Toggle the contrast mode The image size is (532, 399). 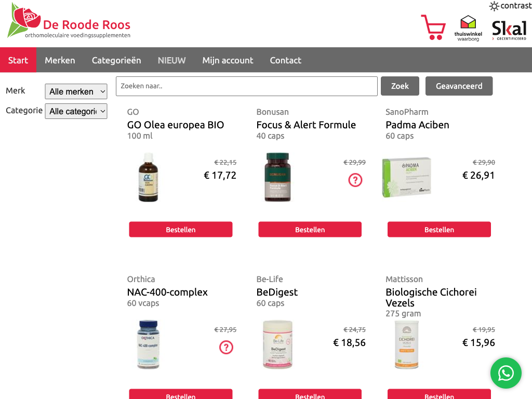coord(510,6)
